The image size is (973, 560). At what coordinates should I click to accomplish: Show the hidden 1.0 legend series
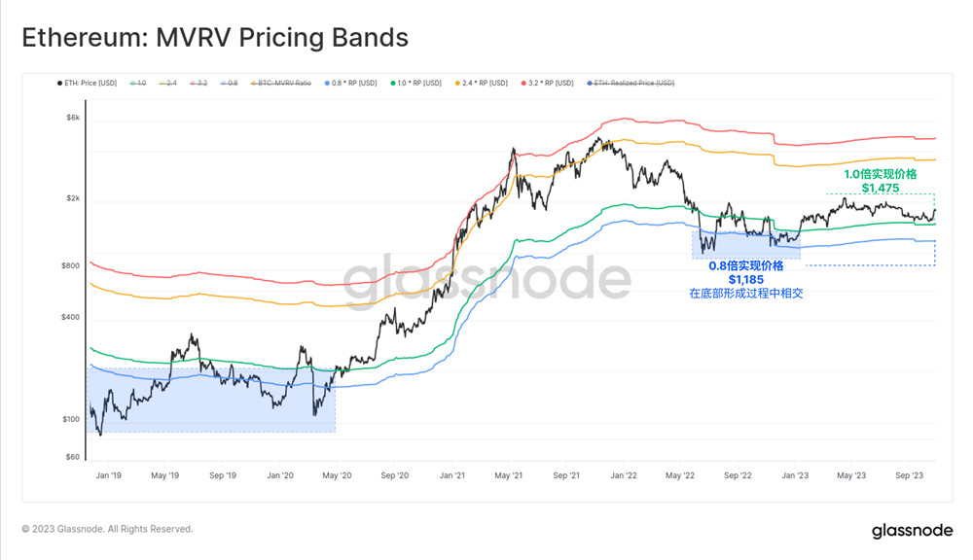[x=138, y=83]
